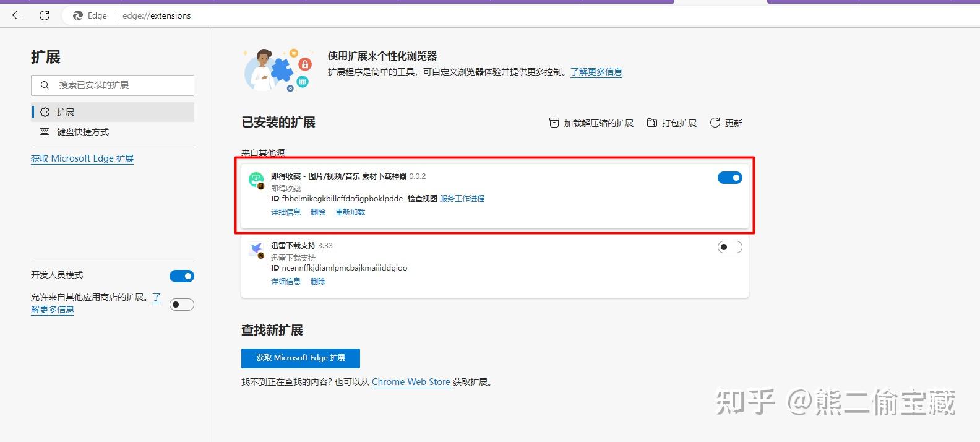Toggle allow extensions from other stores
The height and width of the screenshot is (442, 980).
(182, 305)
